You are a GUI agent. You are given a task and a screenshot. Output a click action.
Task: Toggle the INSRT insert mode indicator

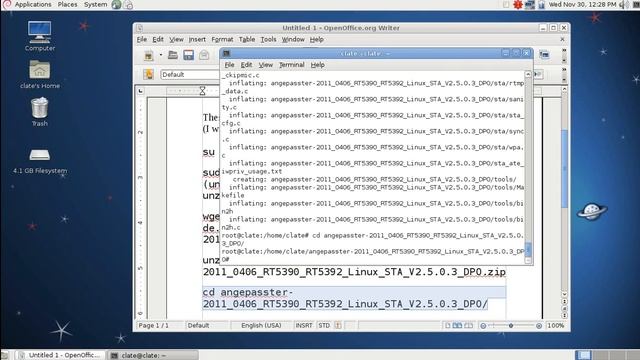point(304,325)
